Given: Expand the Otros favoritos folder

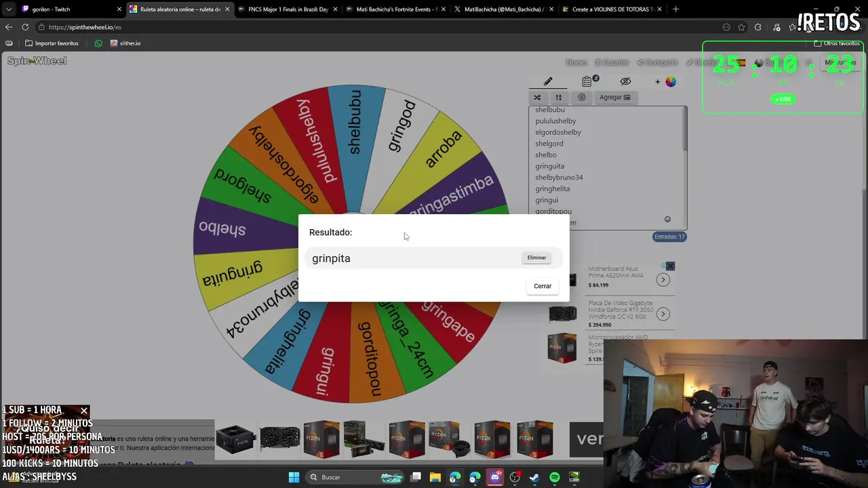Looking at the screenshot, I should point(837,43).
